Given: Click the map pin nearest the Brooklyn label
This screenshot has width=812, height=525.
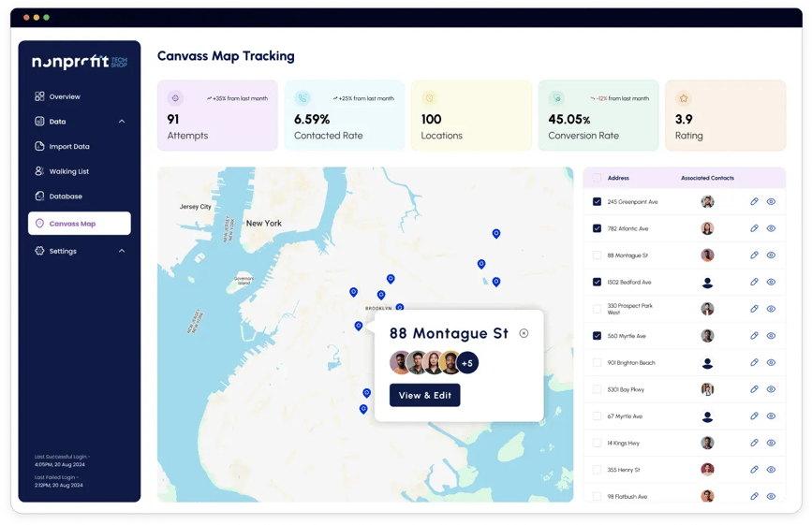Looking at the screenshot, I should (400, 307).
